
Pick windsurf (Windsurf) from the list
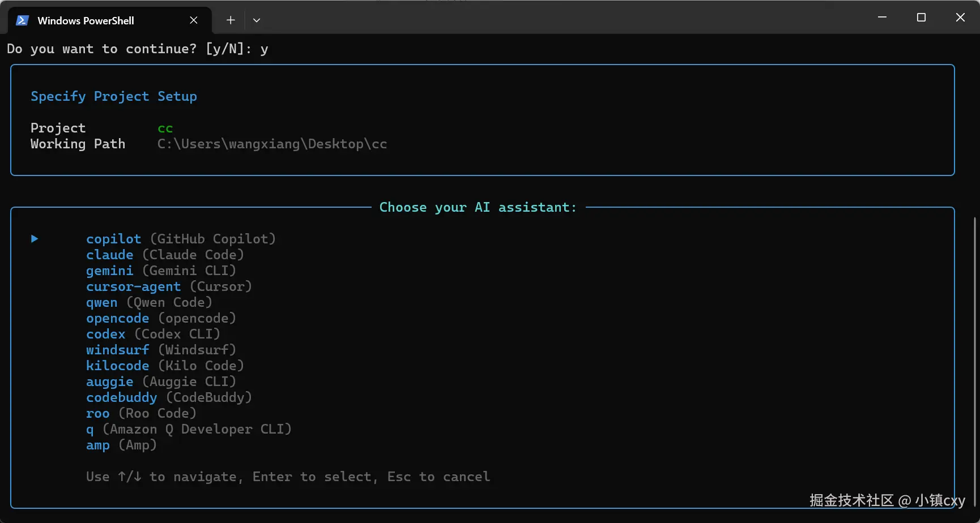(x=160, y=350)
